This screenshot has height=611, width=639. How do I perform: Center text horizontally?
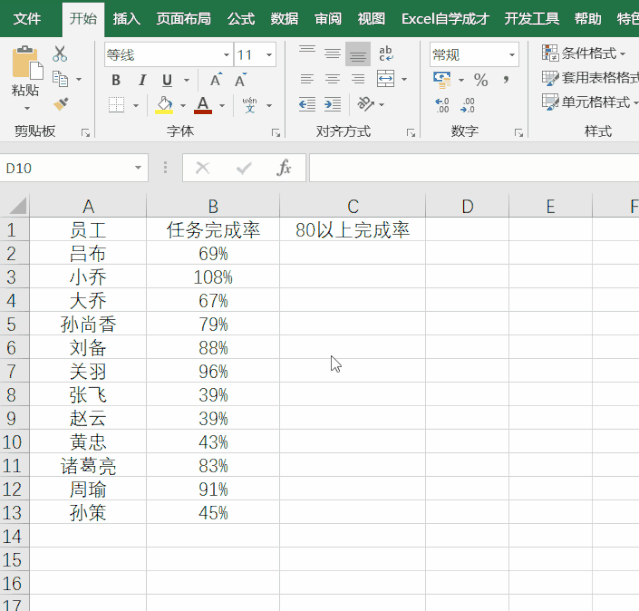[x=333, y=79]
